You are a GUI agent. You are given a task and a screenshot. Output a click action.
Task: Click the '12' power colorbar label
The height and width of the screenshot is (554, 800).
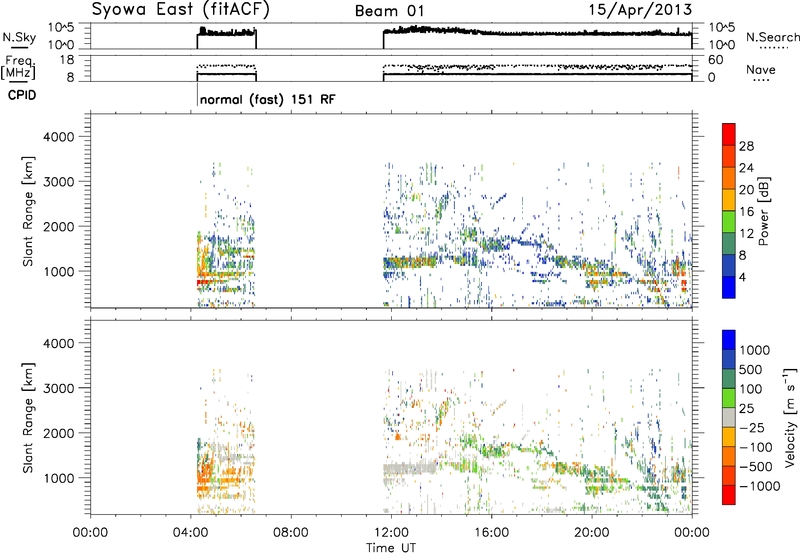746,234
